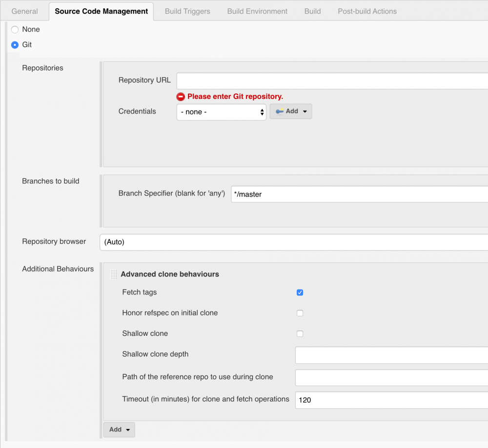Click the Branch Specifier field
This screenshot has width=488, height=448.
(359, 194)
